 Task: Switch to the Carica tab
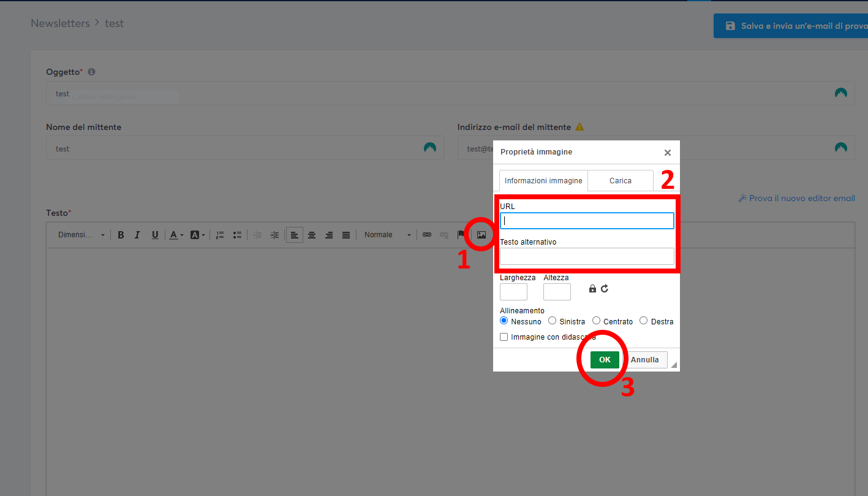(x=620, y=180)
